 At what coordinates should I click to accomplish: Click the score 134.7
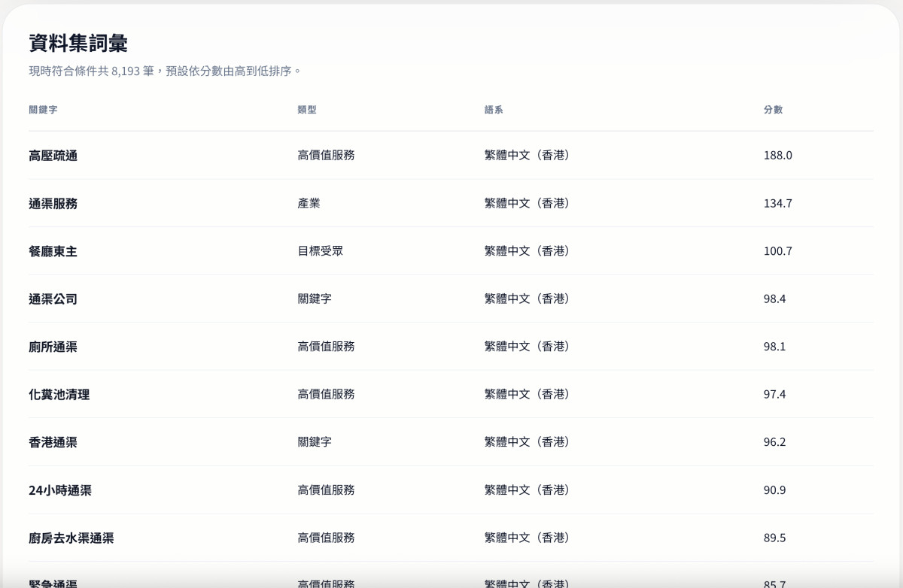click(x=778, y=204)
